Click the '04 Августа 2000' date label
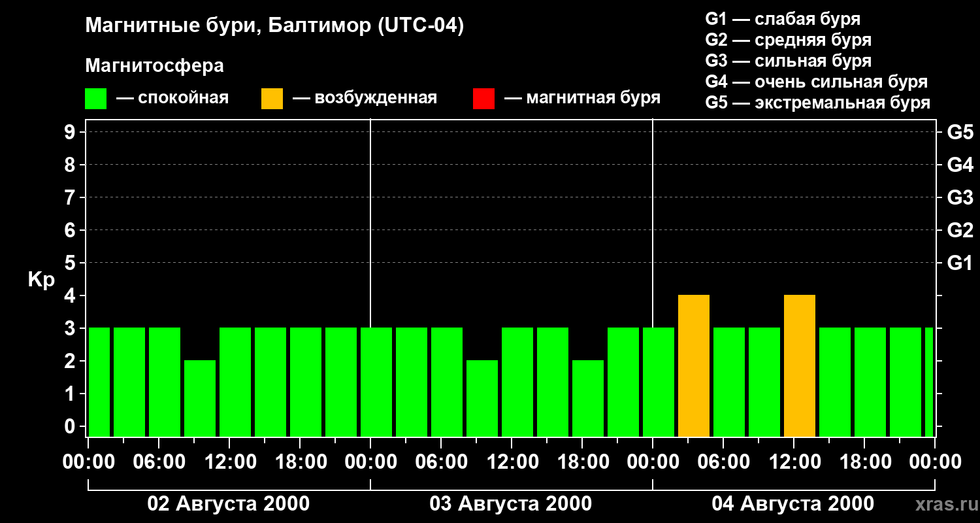This screenshot has height=523, width=980. (793, 503)
